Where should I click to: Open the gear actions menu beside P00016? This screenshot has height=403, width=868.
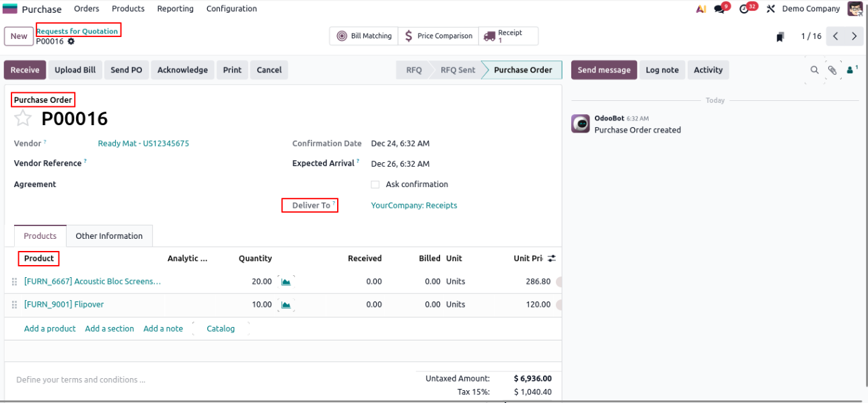pos(71,42)
